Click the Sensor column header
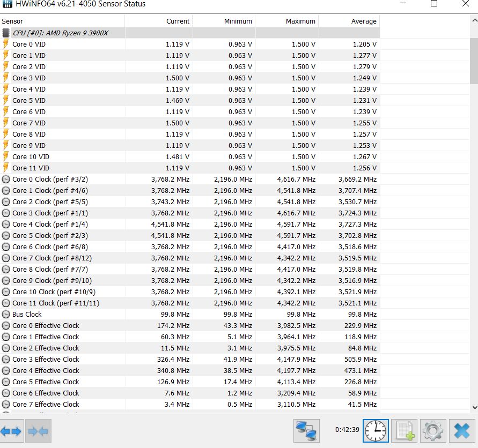This screenshot has height=448, width=478. (x=62, y=21)
